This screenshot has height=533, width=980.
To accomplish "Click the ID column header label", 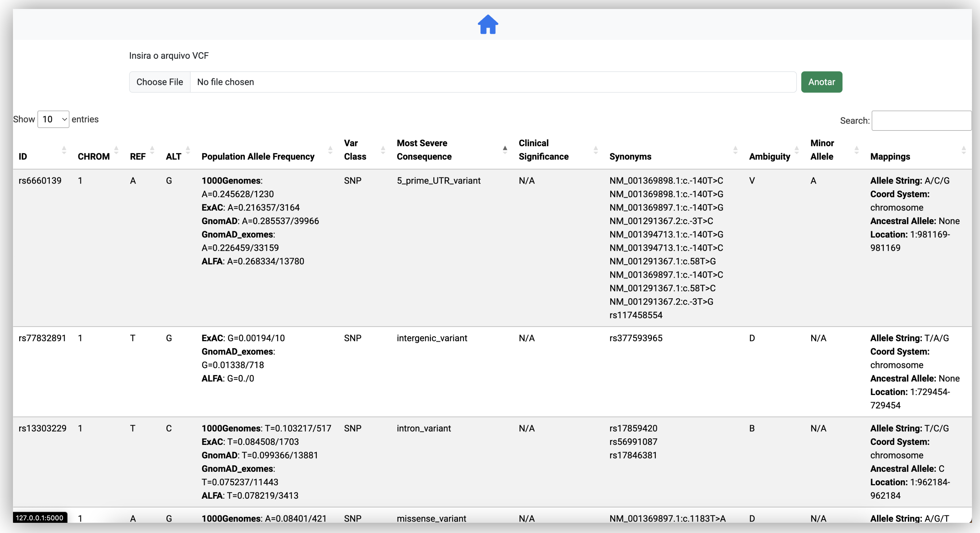I will (23, 157).
